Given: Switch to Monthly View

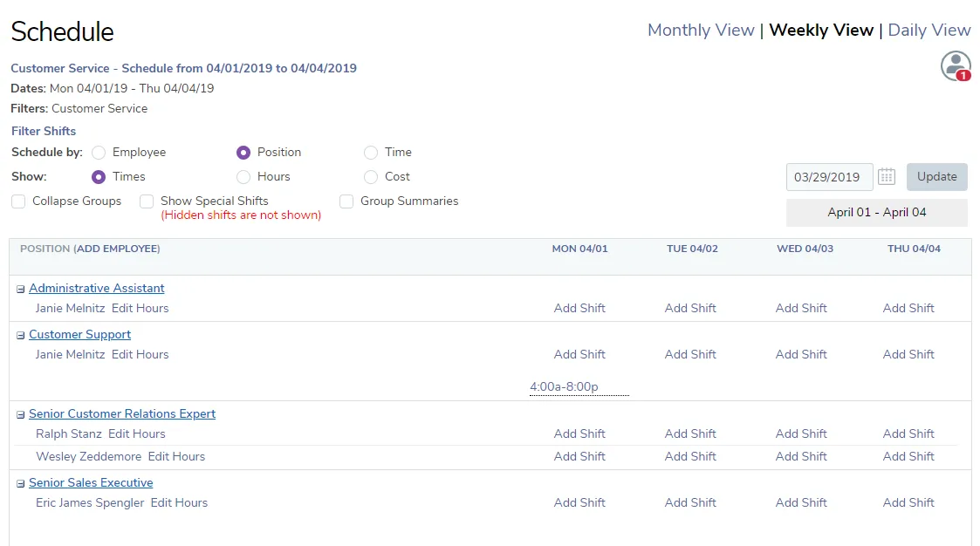Looking at the screenshot, I should click(701, 30).
